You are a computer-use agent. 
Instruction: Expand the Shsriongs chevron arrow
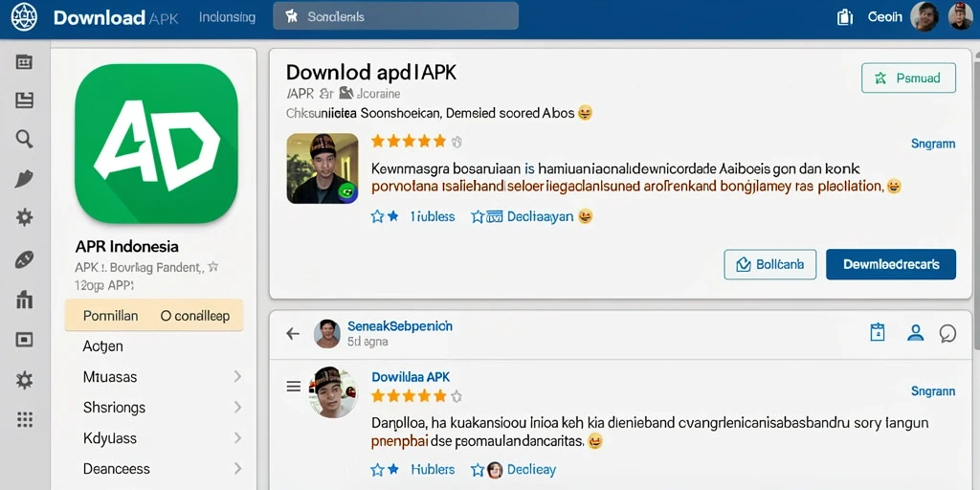click(x=237, y=407)
